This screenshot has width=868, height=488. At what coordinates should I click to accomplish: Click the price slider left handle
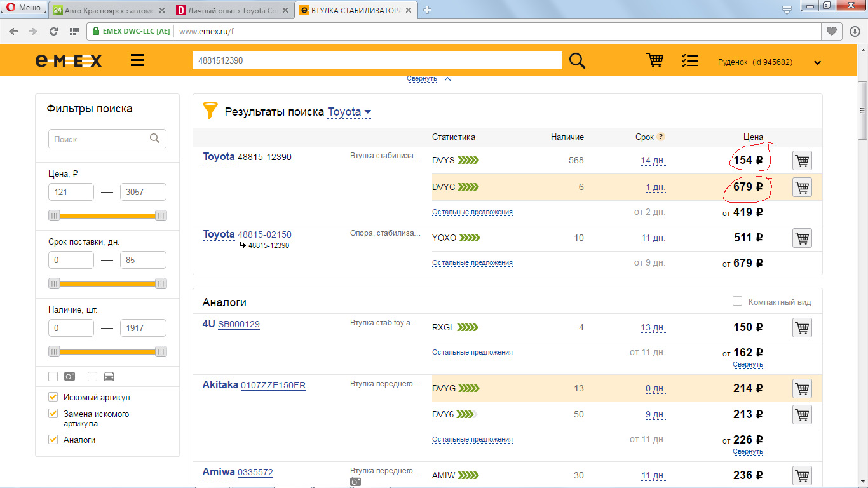(54, 216)
